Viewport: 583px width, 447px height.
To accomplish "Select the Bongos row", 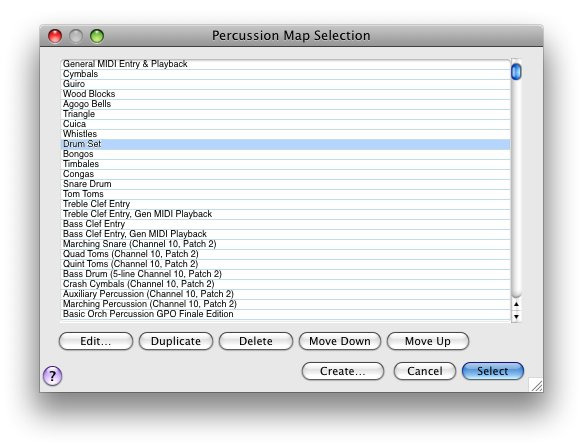I will click(286, 155).
